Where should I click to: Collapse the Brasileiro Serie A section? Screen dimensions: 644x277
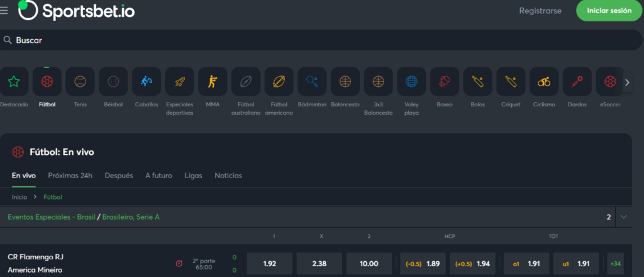point(624,217)
